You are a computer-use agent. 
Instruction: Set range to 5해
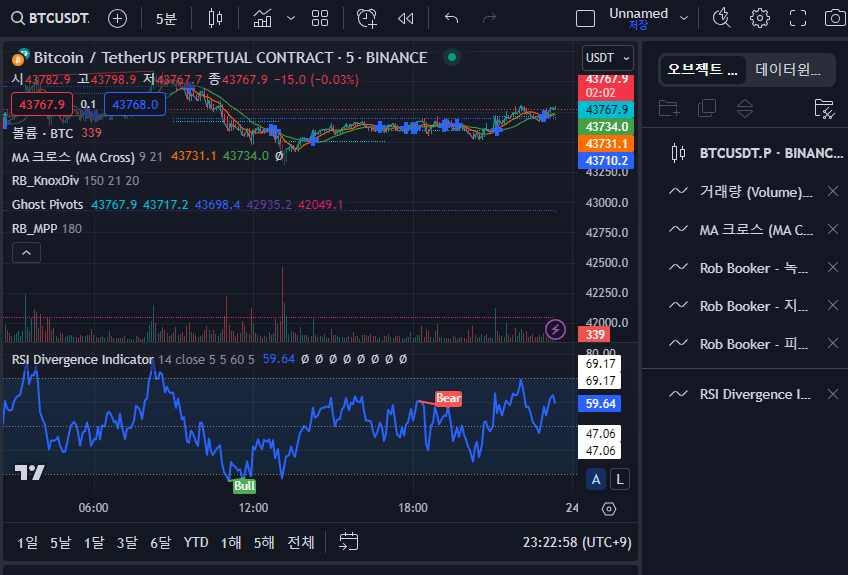coord(264,543)
